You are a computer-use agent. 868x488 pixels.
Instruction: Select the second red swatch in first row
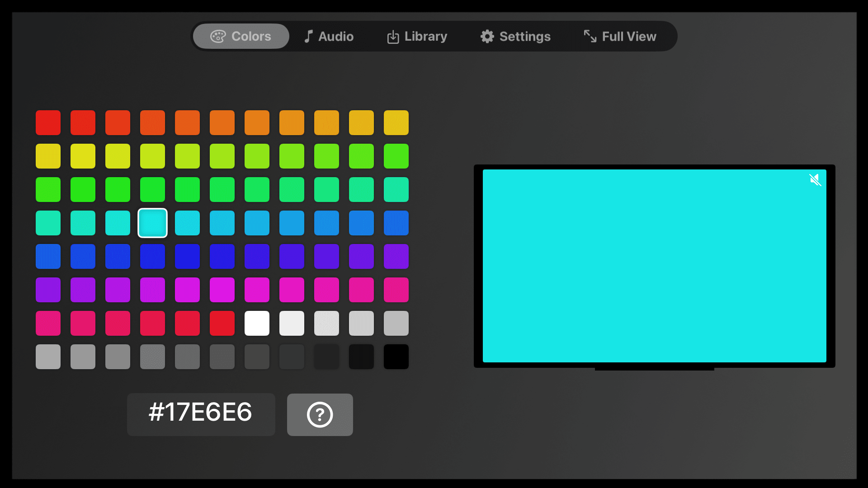pos(83,122)
